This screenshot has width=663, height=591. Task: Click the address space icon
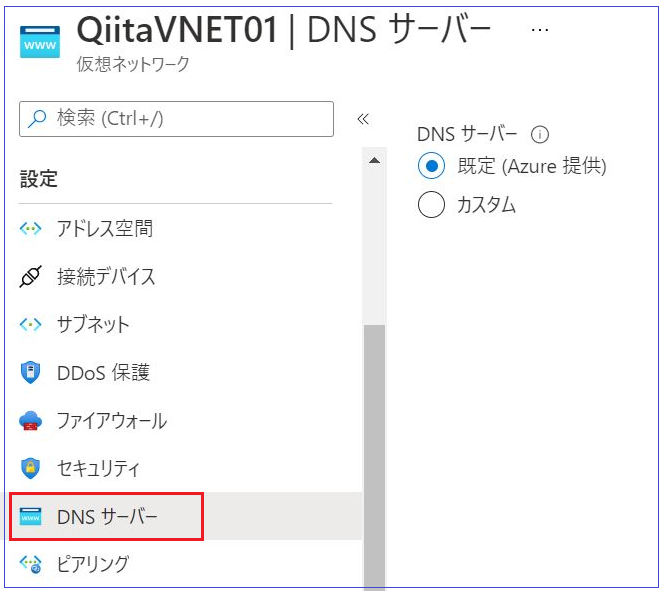point(31,228)
